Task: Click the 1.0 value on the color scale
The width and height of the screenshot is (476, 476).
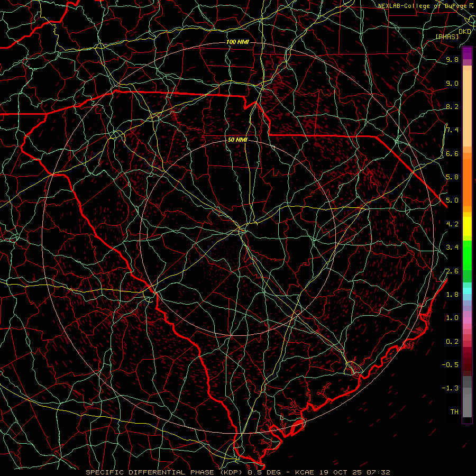Action: click(452, 317)
